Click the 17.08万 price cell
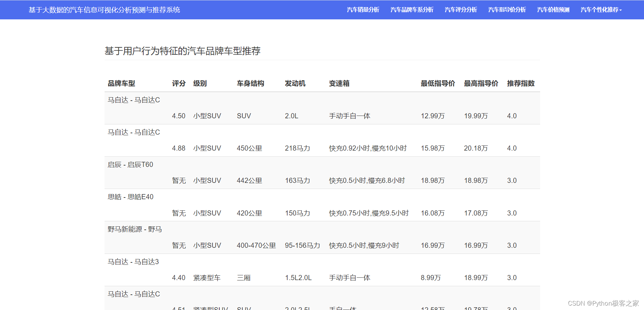 pyautogui.click(x=476, y=213)
